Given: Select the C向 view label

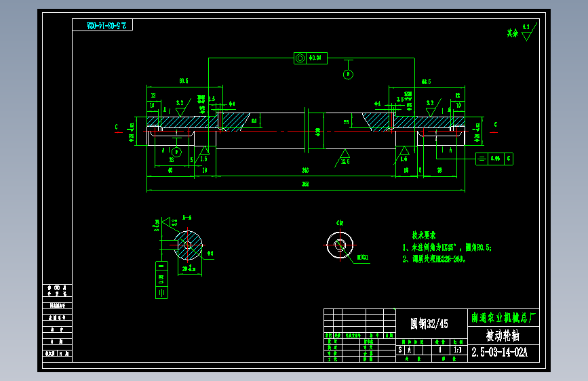Looking at the screenshot, I should pyautogui.click(x=340, y=223).
